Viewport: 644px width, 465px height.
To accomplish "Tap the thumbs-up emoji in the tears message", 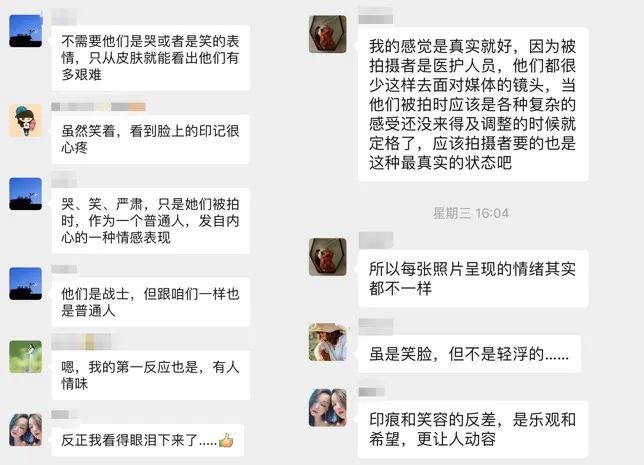I will [x=226, y=440].
